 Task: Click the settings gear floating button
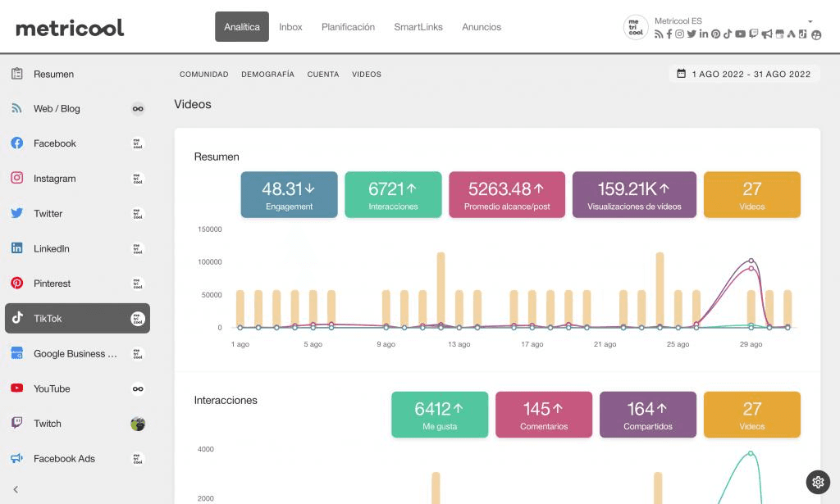818,482
